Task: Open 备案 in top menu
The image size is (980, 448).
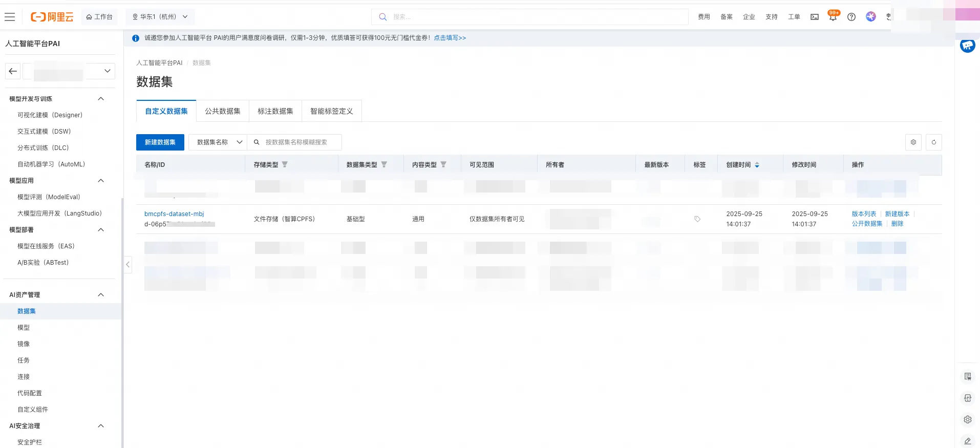Action: pyautogui.click(x=727, y=17)
